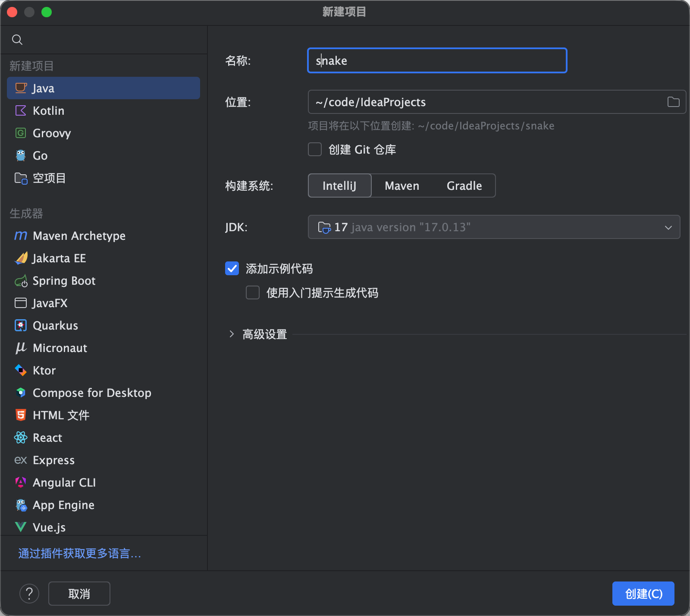Screen dimensions: 690x616
Task: Click the search magnifier icon
Action: (x=17, y=40)
